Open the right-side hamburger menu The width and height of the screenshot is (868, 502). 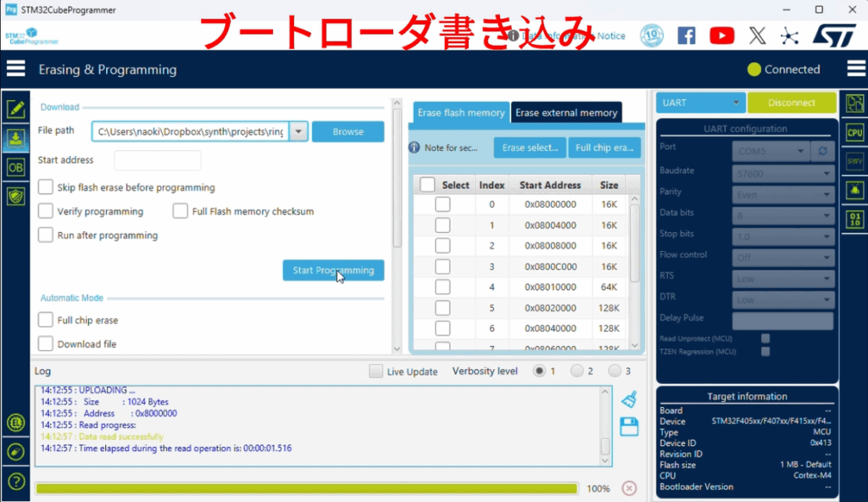click(856, 69)
